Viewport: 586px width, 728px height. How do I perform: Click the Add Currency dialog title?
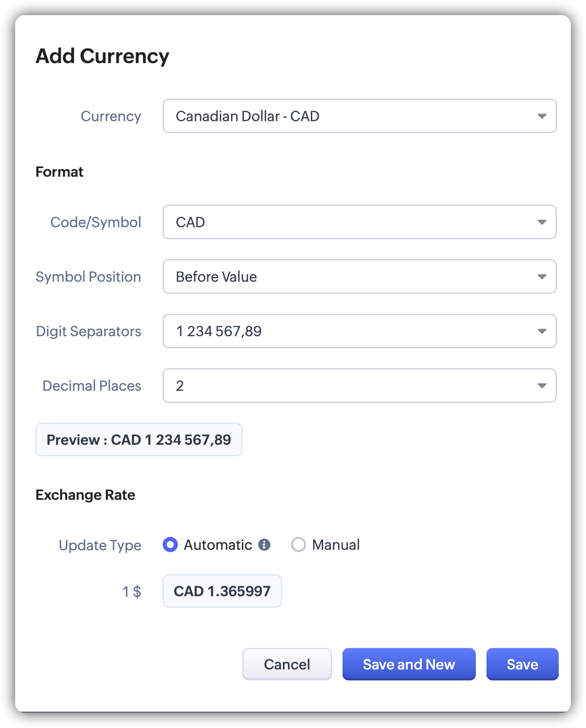(103, 56)
